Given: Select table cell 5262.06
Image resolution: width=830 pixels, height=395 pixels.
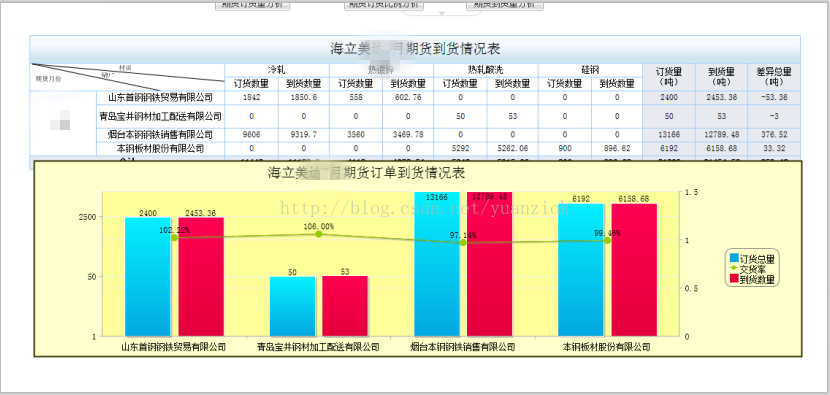Looking at the screenshot, I should [512, 148].
